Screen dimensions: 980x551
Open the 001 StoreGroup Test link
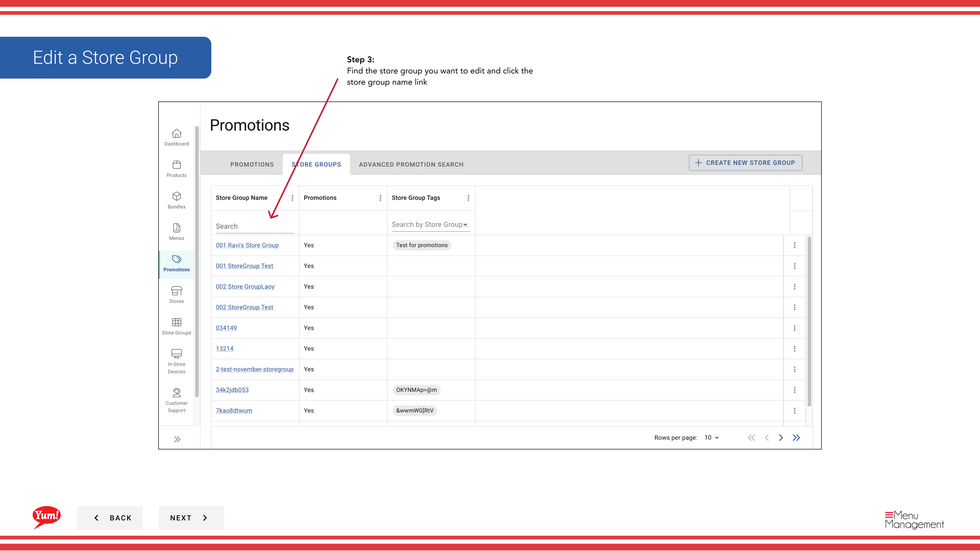[244, 266]
